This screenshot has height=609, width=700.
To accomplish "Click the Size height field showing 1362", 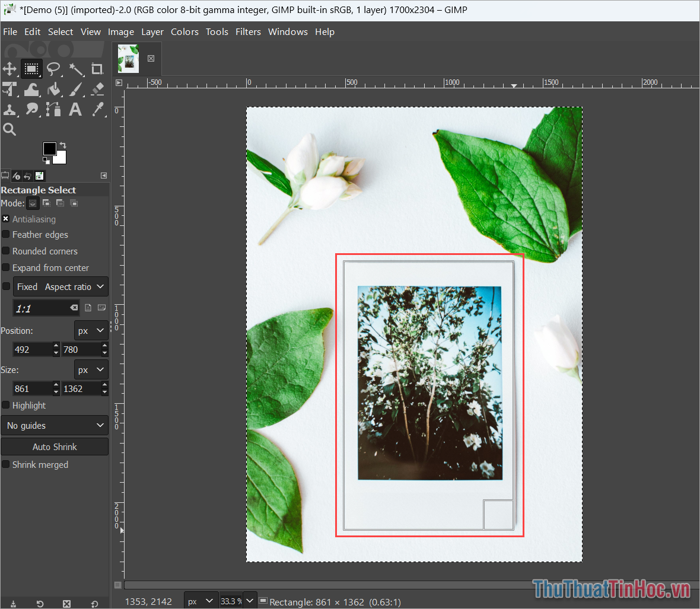I will (82, 388).
